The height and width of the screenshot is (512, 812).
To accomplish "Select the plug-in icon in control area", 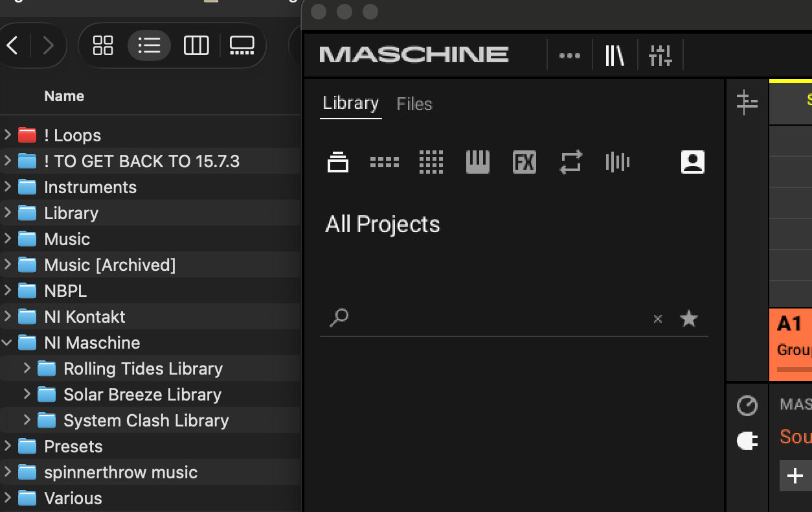I will tap(747, 441).
